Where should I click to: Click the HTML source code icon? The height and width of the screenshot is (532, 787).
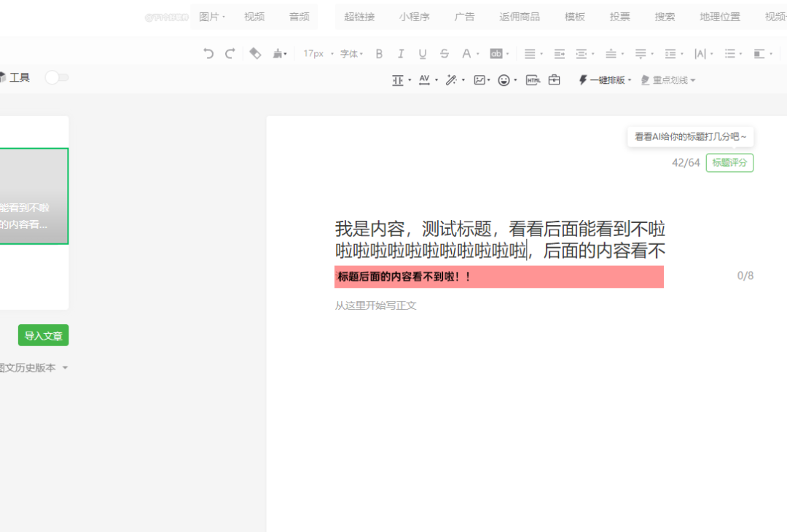pyautogui.click(x=533, y=80)
